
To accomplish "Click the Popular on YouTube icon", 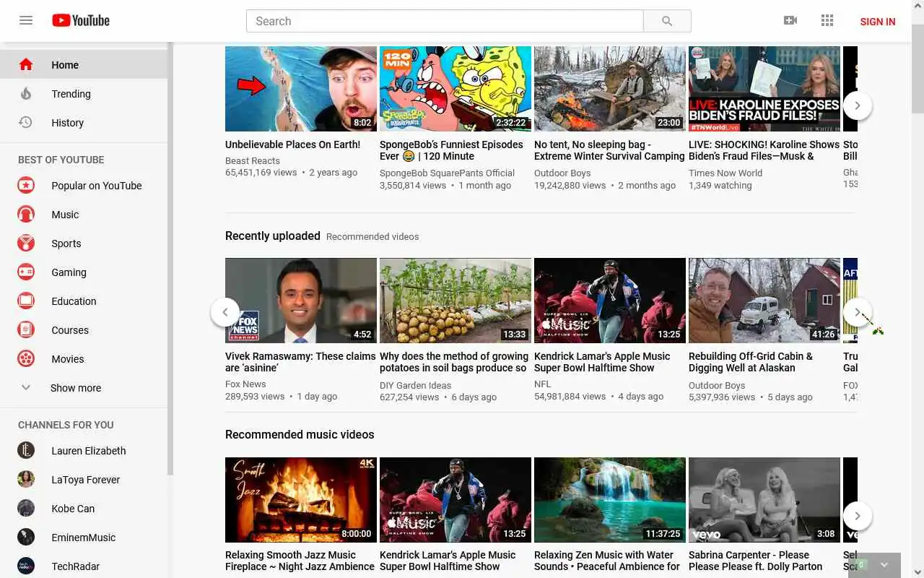I will (x=26, y=186).
